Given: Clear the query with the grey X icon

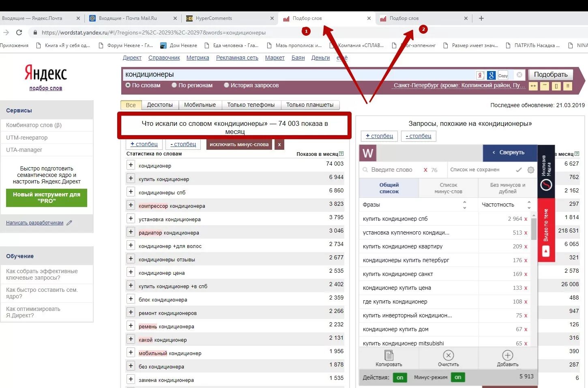Looking at the screenshot, I should coord(519,75).
